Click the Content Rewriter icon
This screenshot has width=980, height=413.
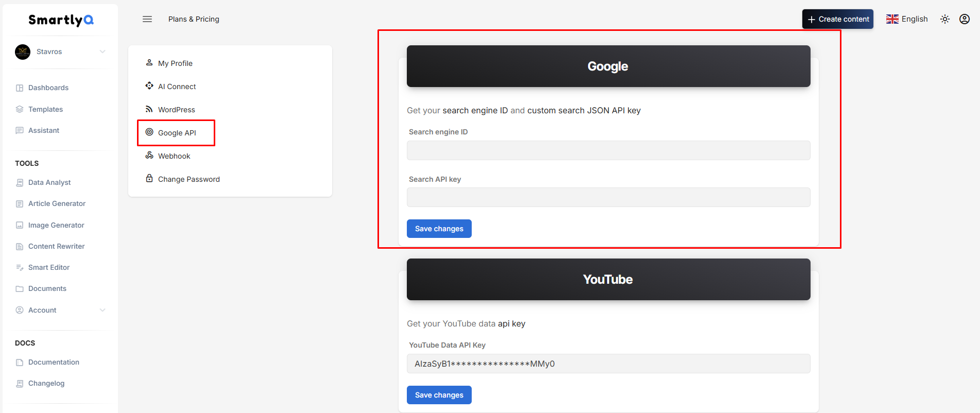tap(20, 247)
